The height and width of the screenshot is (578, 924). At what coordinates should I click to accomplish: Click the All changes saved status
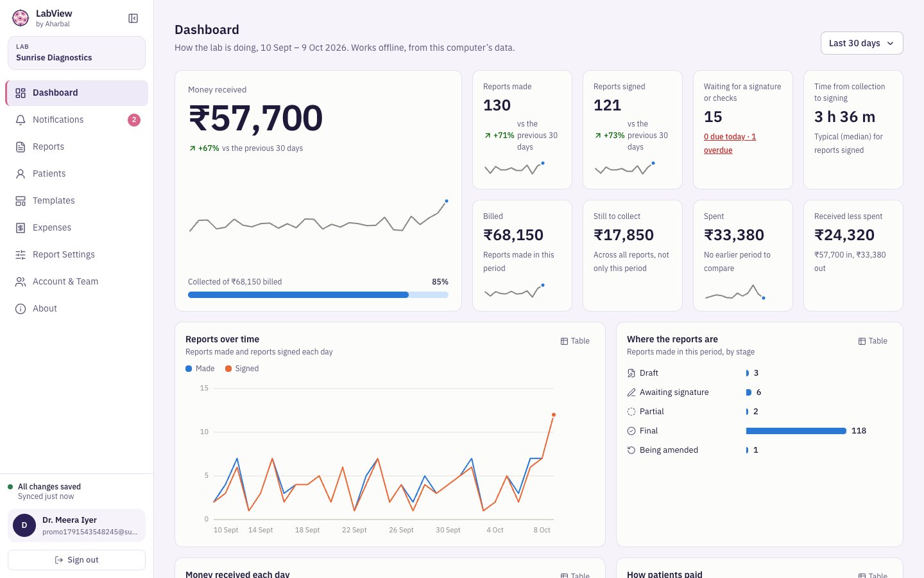pyautogui.click(x=49, y=487)
